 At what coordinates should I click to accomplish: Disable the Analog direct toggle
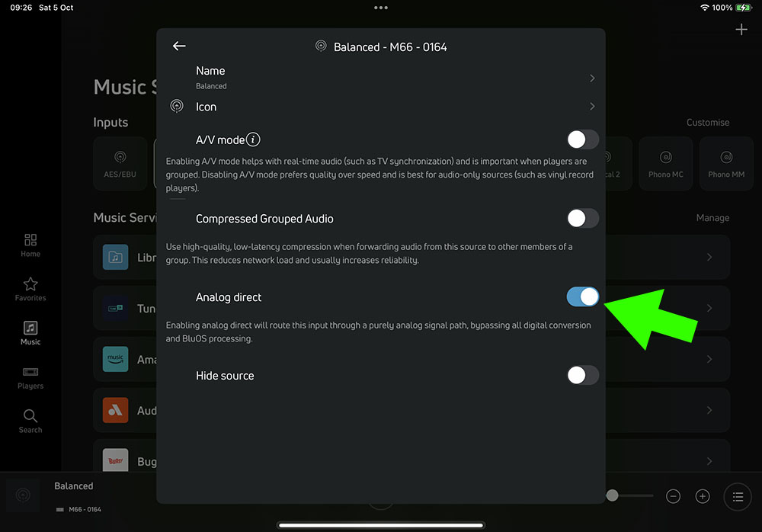tap(583, 296)
